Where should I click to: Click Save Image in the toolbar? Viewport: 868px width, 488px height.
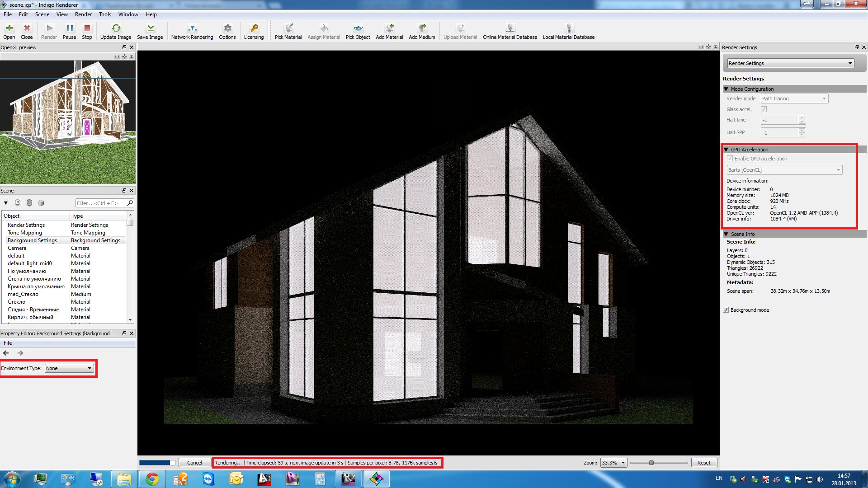(x=150, y=28)
